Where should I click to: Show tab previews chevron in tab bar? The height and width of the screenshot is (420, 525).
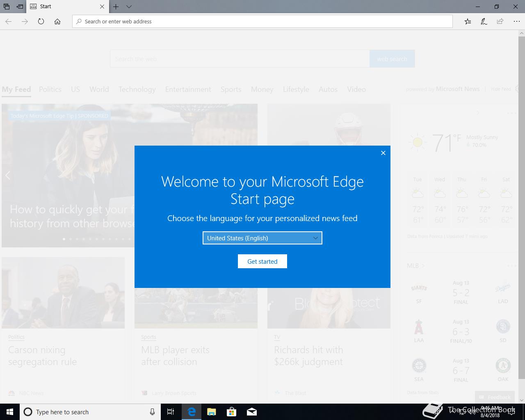pos(129,7)
